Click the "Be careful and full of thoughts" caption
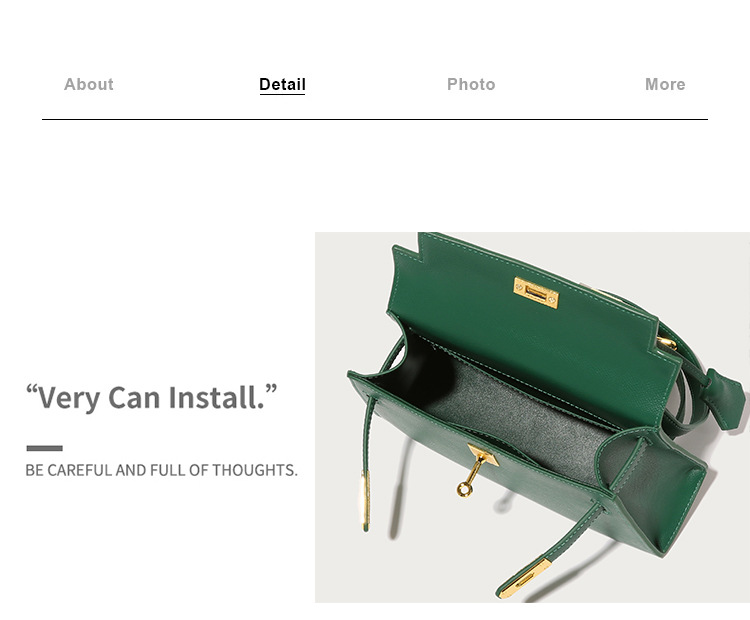The image size is (750, 620). [x=161, y=470]
